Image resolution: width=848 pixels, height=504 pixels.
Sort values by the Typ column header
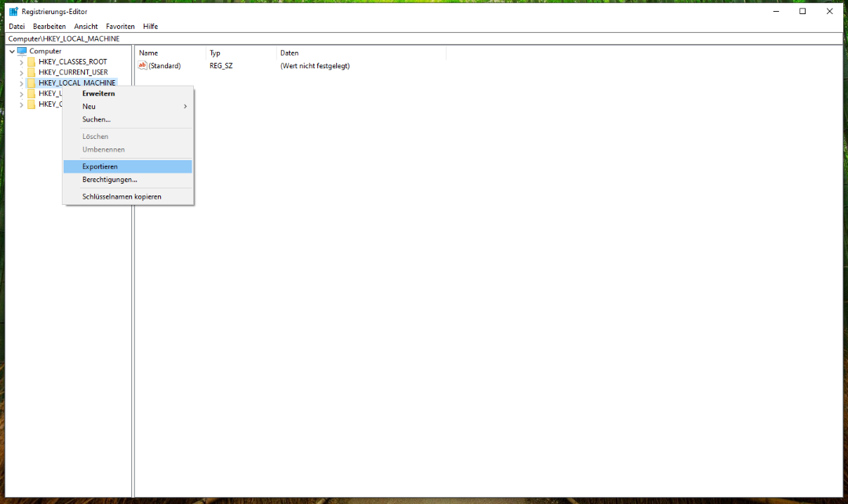click(x=215, y=53)
